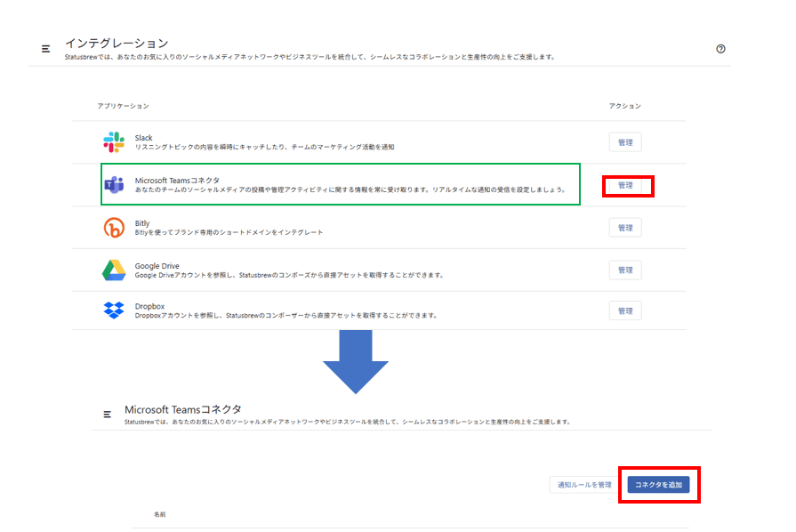This screenshot has height=532, width=796.
Task: Click 管理 button for Google Drive
Action: pyautogui.click(x=625, y=270)
